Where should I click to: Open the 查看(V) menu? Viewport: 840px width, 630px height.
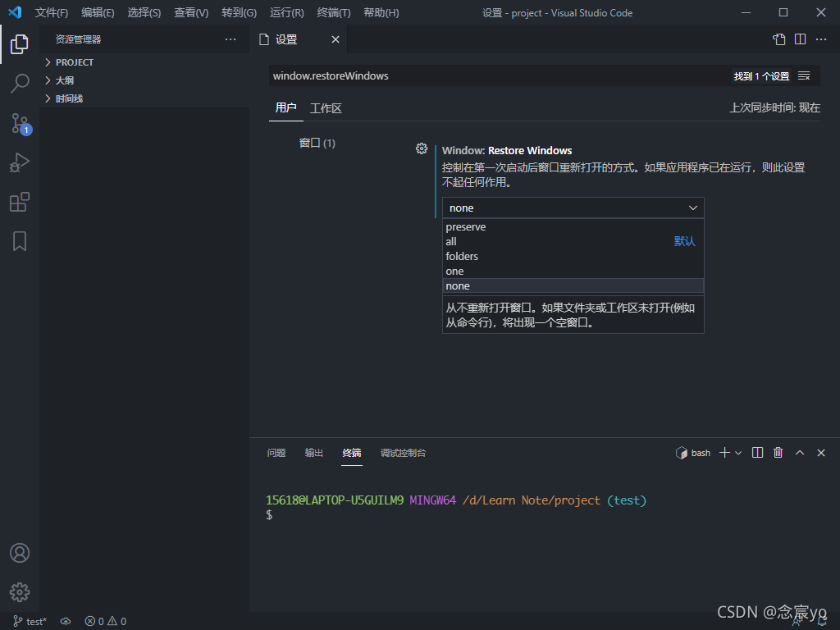pyautogui.click(x=191, y=13)
